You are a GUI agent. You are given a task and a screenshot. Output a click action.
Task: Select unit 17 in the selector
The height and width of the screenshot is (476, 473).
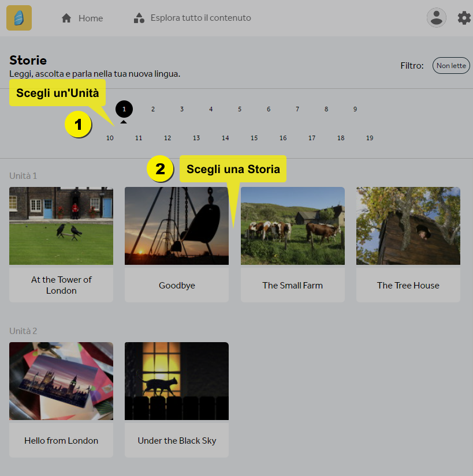tap(312, 138)
